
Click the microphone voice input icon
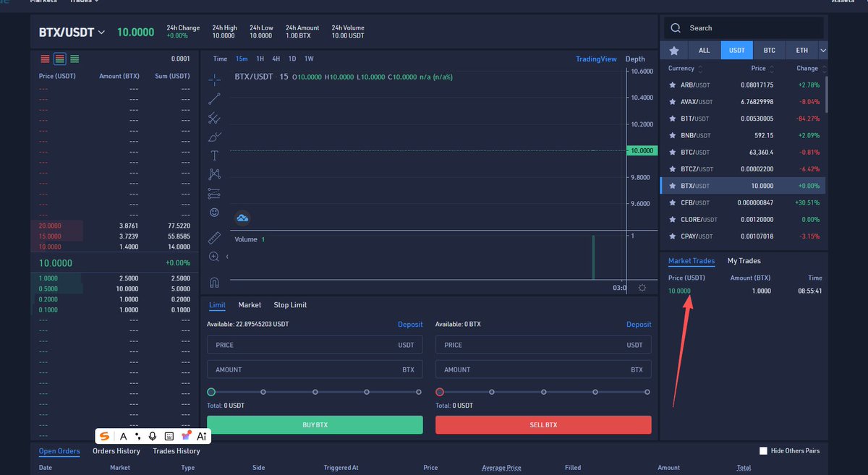coord(153,436)
